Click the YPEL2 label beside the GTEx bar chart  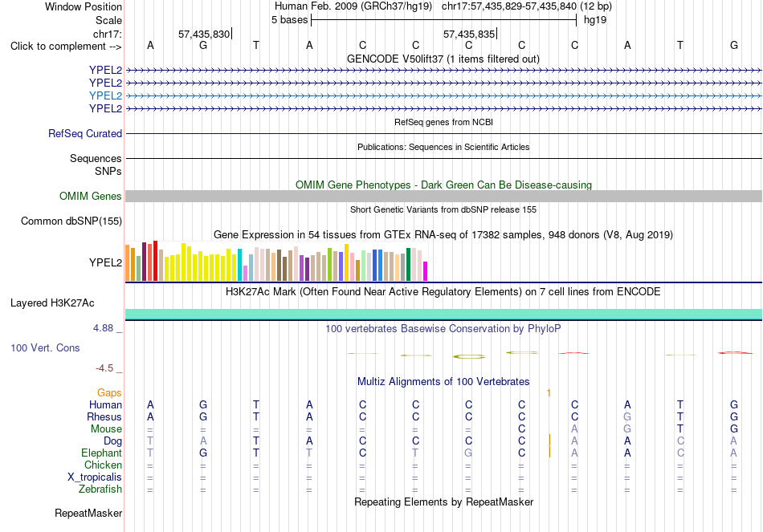click(x=105, y=262)
